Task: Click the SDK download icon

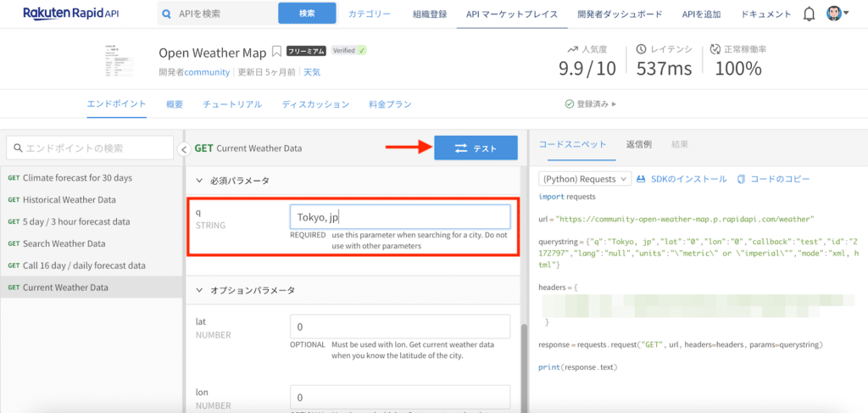Action: [643, 179]
